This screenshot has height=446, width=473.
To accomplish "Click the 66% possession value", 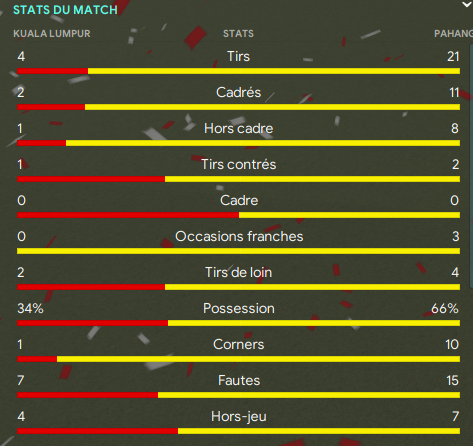I will pos(445,308).
